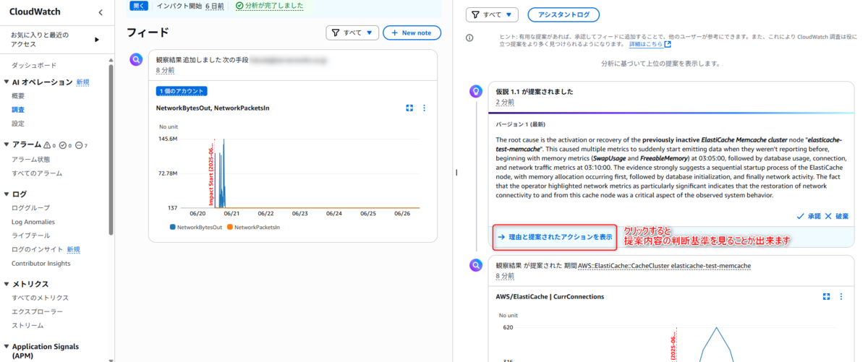Open アラーム状態 page
This screenshot has height=362, width=868.
click(x=31, y=159)
